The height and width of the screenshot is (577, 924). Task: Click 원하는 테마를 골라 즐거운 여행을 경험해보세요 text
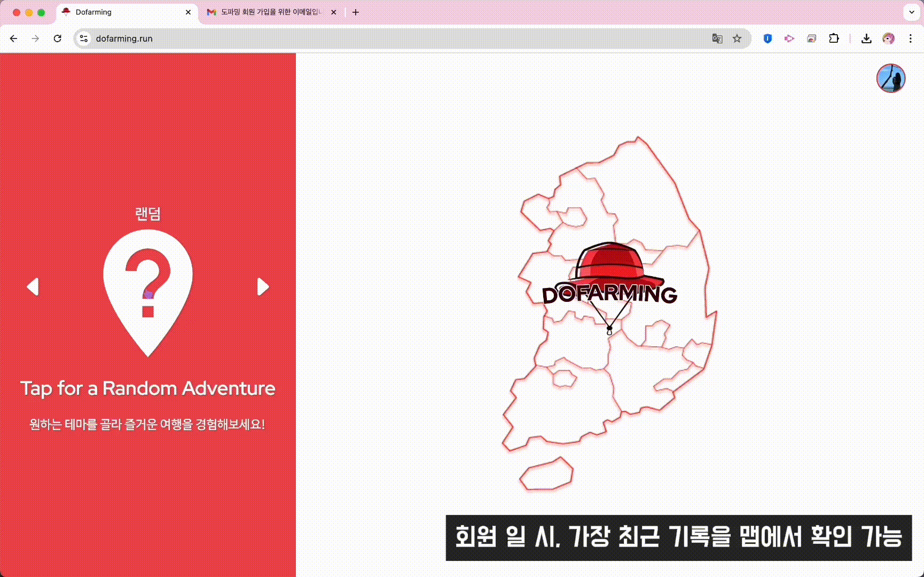[147, 424]
